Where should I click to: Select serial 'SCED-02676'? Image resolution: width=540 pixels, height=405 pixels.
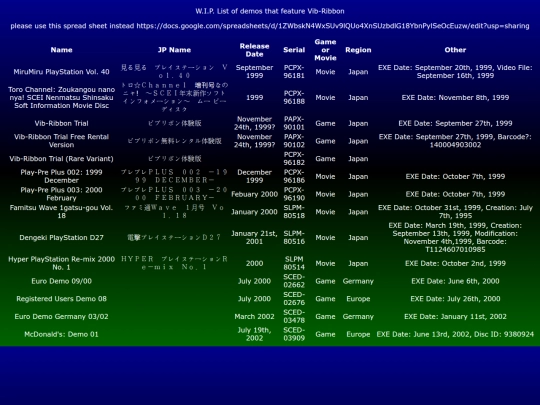pos(294,299)
